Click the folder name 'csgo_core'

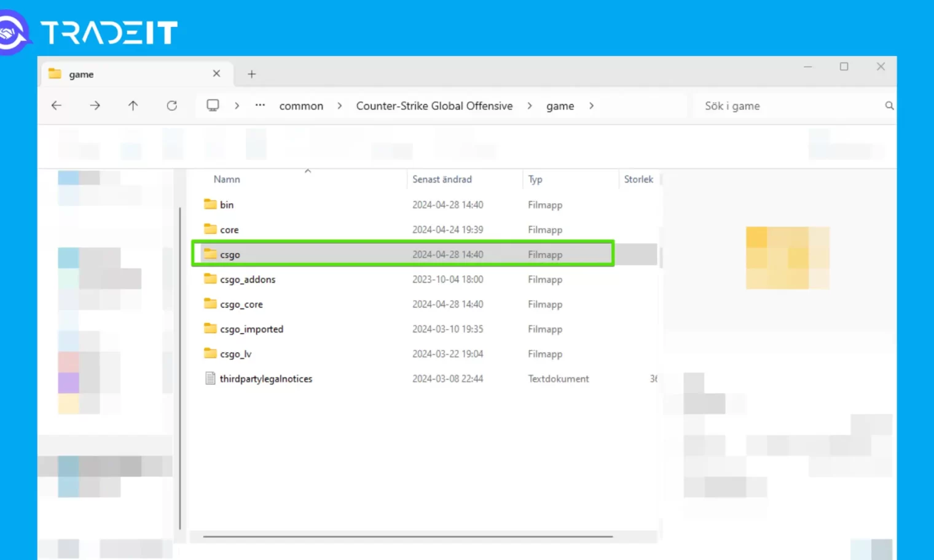point(241,305)
